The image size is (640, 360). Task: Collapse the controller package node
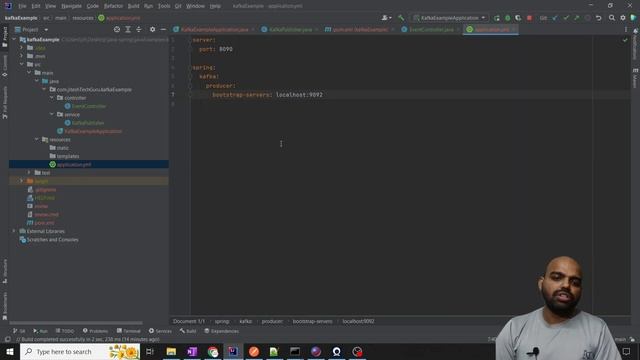(x=52, y=98)
